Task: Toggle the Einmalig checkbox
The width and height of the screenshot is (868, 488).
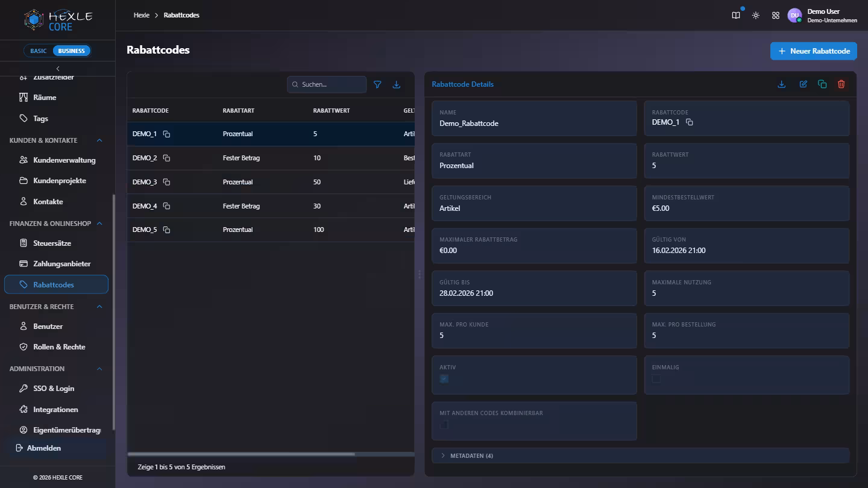Action: [x=656, y=379]
